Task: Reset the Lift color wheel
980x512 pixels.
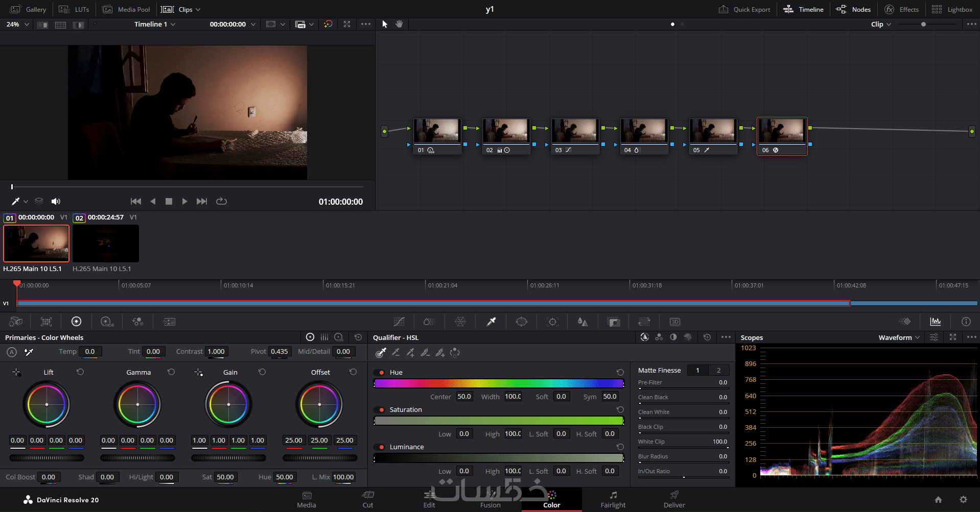Action: [x=80, y=372]
